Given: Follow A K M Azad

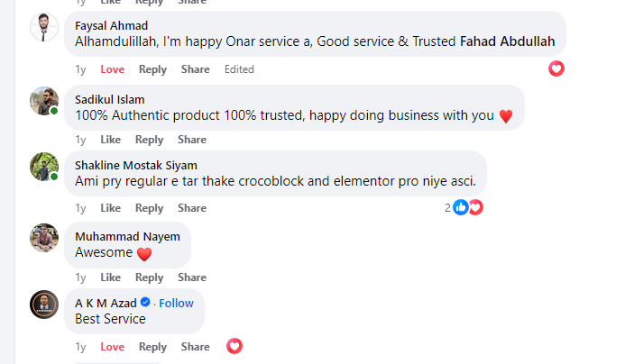Looking at the screenshot, I should [176, 304].
